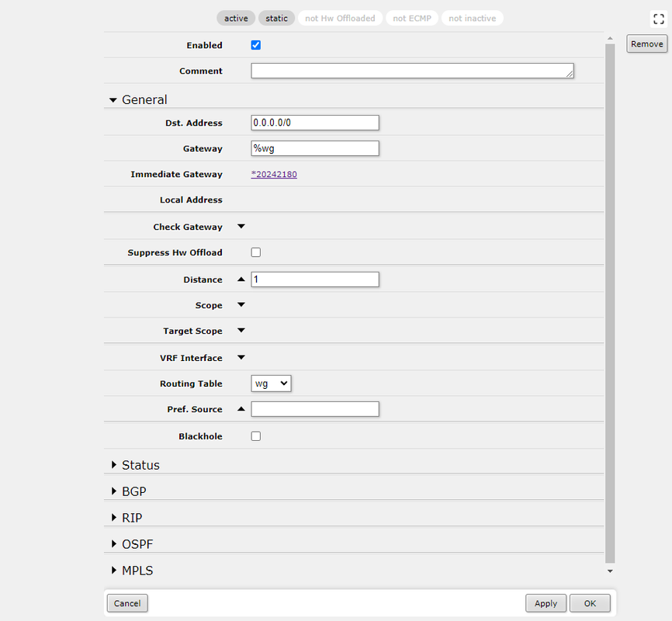Expand the RIP section
Image resolution: width=672 pixels, height=621 pixels.
pyautogui.click(x=114, y=518)
